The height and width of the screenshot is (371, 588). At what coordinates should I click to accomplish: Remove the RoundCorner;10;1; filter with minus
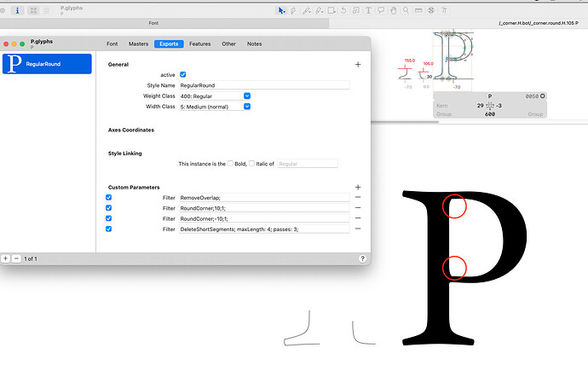click(358, 208)
